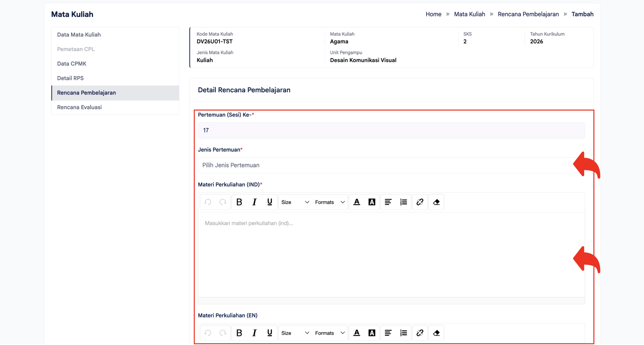This screenshot has height=345, width=644.
Task: Open Data Mata Kuliah sidebar item
Action: point(115,35)
